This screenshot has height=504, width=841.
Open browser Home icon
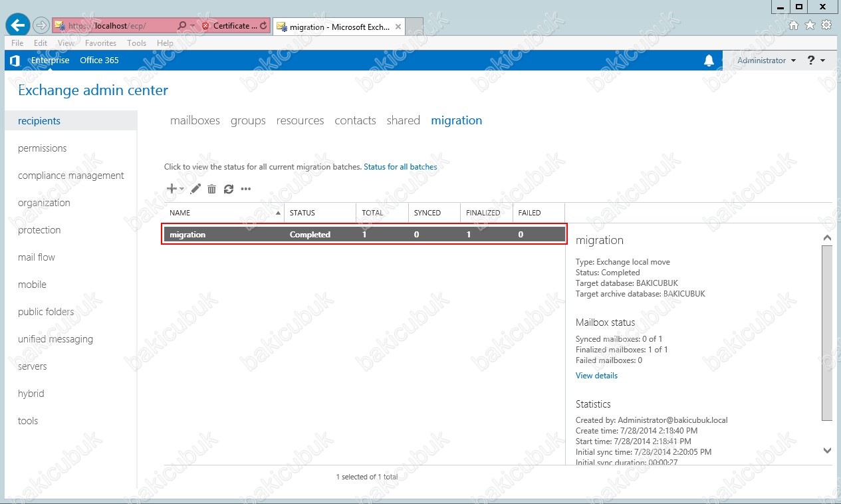pyautogui.click(x=793, y=25)
